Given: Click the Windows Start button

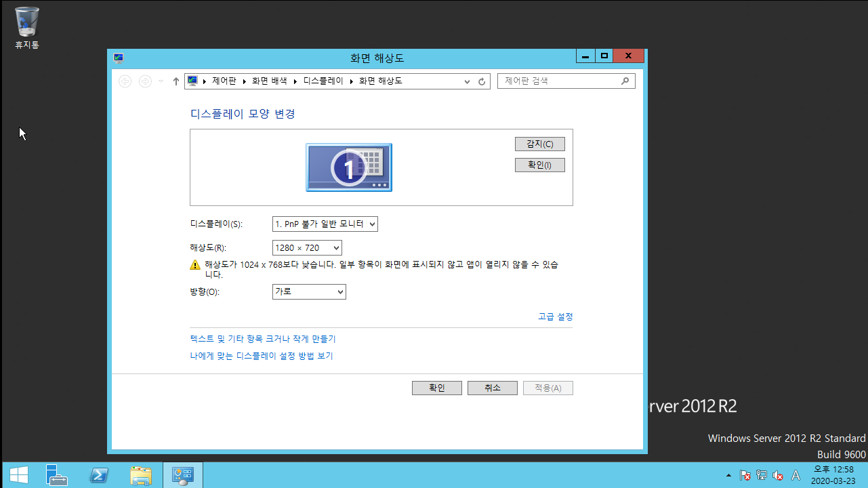Looking at the screenshot, I should [18, 475].
